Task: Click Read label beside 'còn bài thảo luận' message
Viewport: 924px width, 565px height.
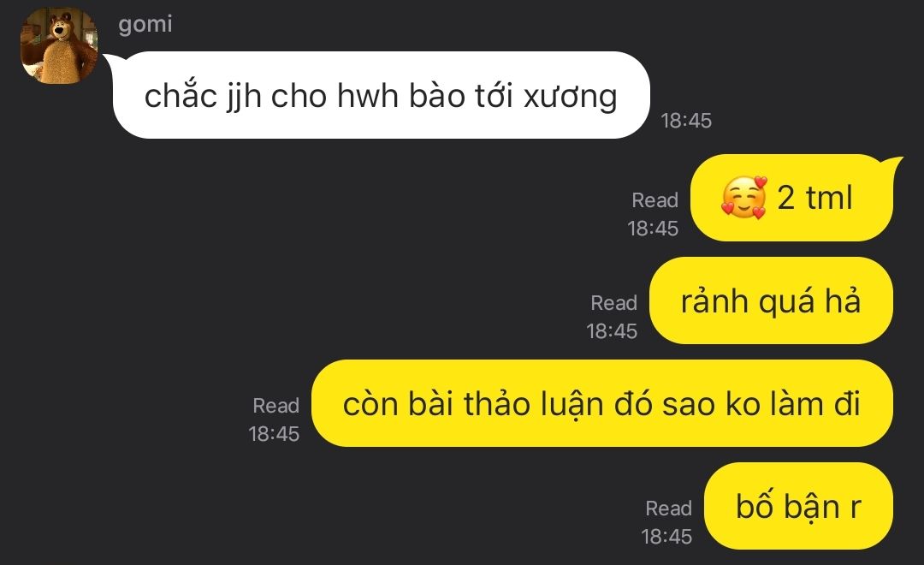Action: pos(275,406)
